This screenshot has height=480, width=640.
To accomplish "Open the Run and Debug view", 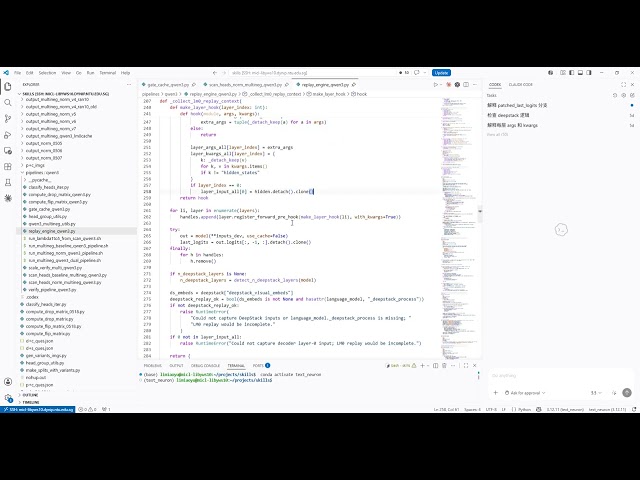I will click(x=8, y=135).
